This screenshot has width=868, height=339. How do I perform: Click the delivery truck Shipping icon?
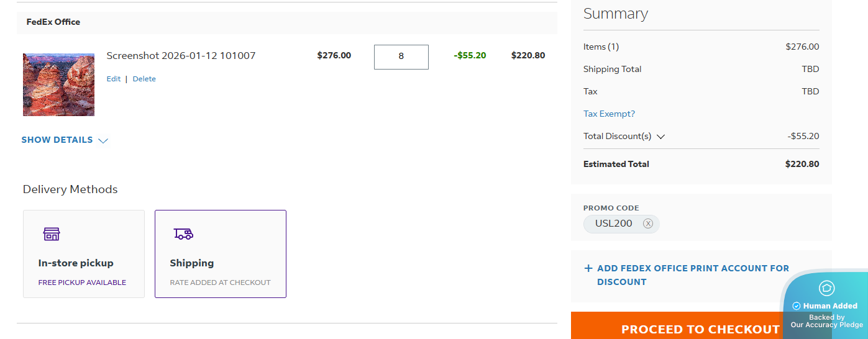(183, 234)
